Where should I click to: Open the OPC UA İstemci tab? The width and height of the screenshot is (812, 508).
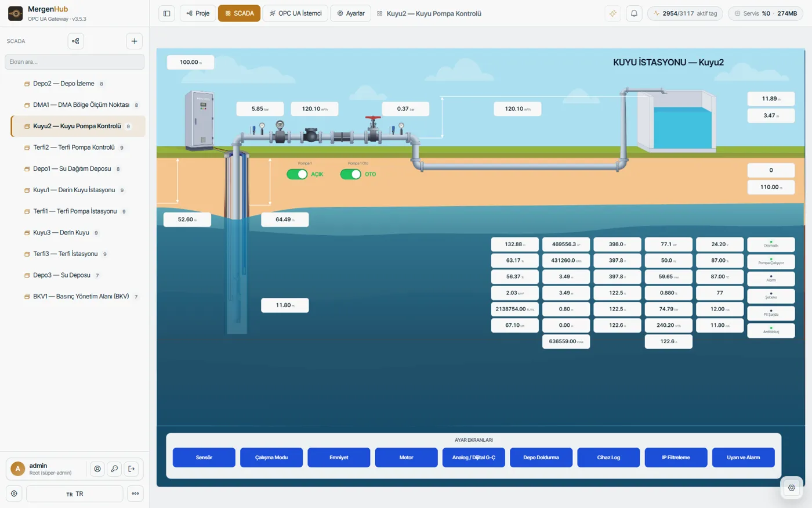click(x=295, y=13)
